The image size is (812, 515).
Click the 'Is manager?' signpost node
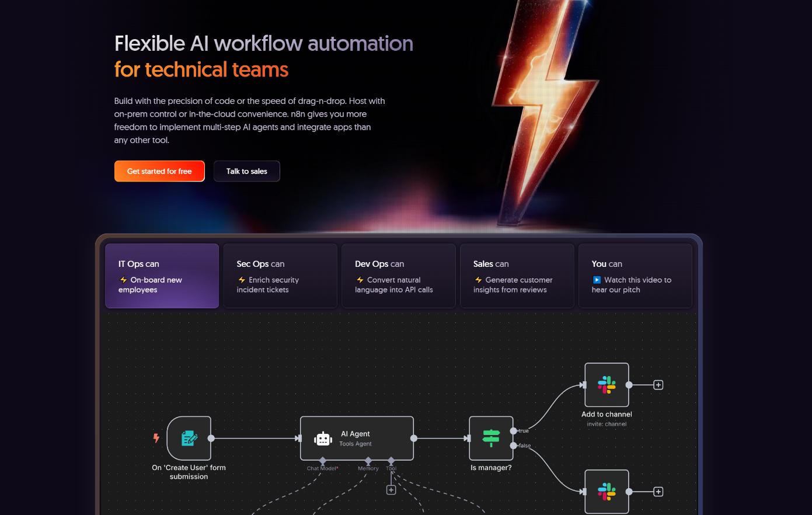point(491,438)
